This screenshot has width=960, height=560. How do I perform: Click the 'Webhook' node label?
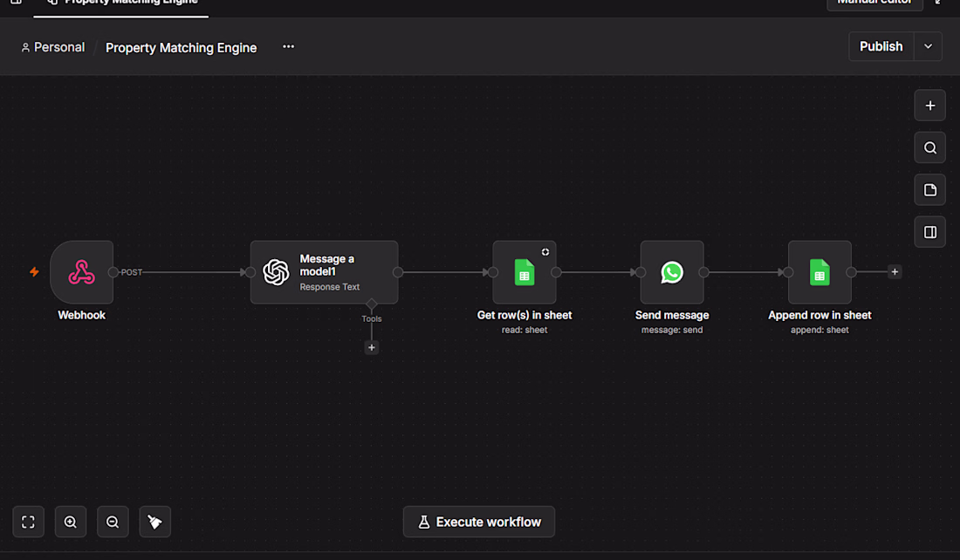pyautogui.click(x=81, y=315)
